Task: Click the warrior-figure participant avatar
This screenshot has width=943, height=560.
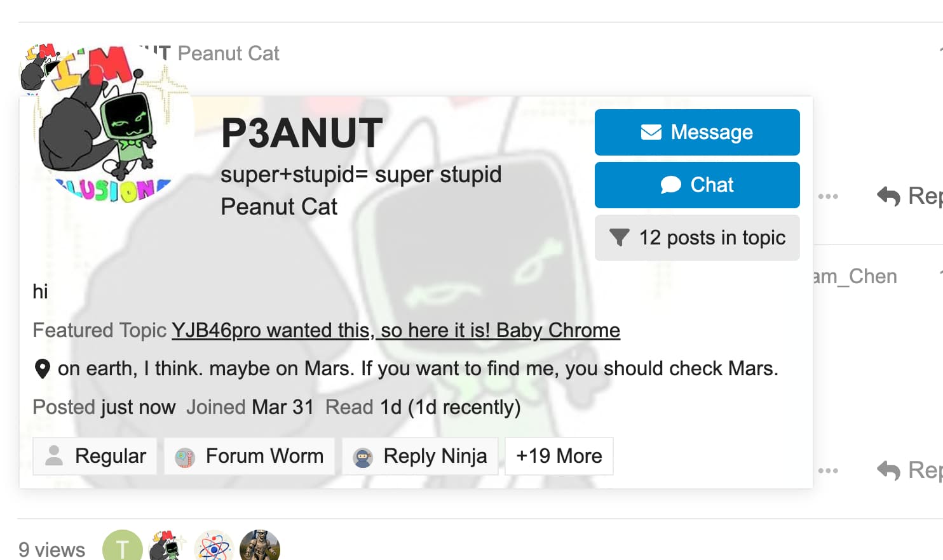Action: tap(259, 547)
